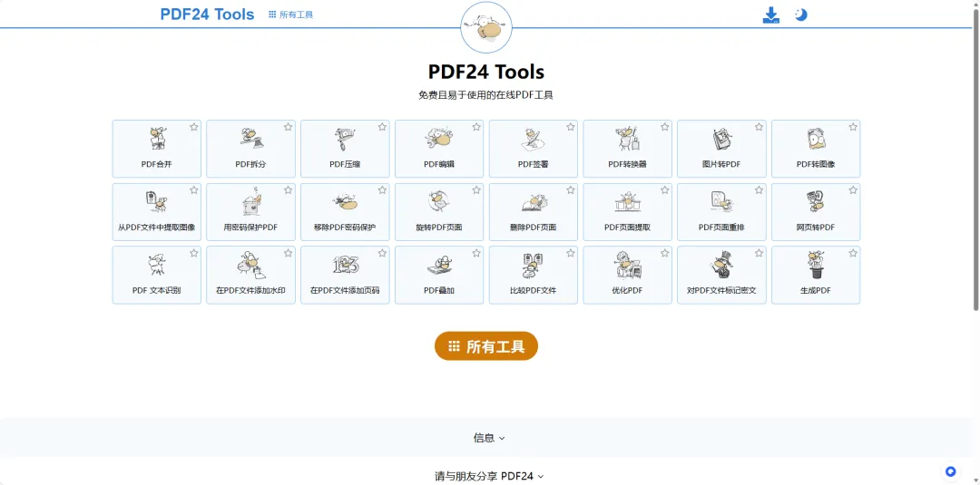The height and width of the screenshot is (485, 980).
Task: Favorite 网页转PDF with its star
Action: tap(853, 189)
